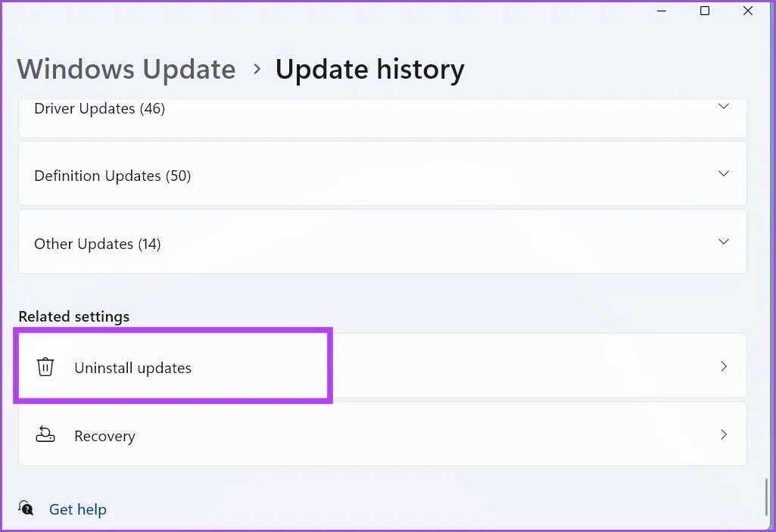776x532 pixels.
Task: Open the Get help link
Action: point(77,509)
